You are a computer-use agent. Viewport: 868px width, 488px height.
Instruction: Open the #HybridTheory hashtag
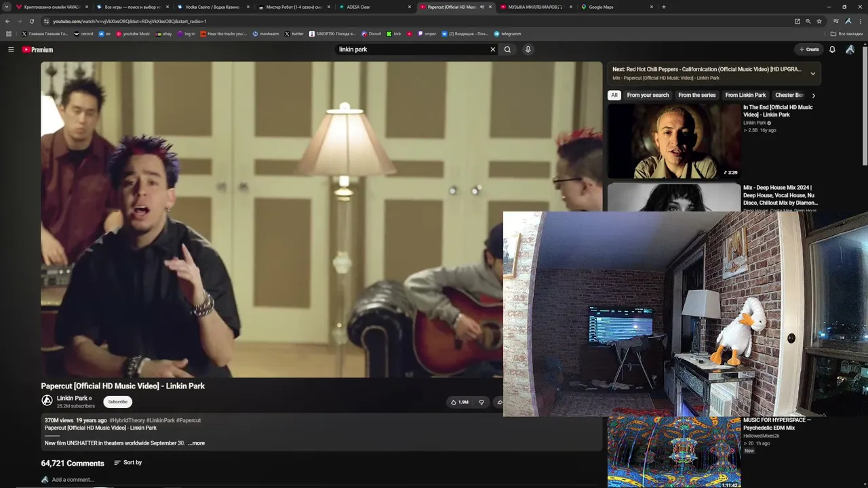point(127,420)
